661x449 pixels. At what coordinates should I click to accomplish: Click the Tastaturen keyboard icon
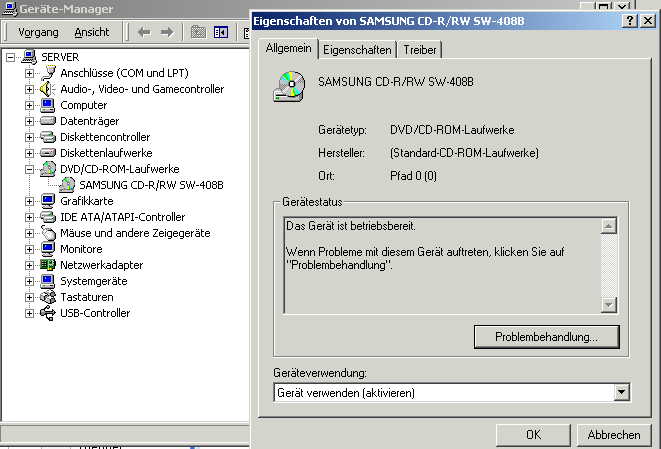click(48, 297)
